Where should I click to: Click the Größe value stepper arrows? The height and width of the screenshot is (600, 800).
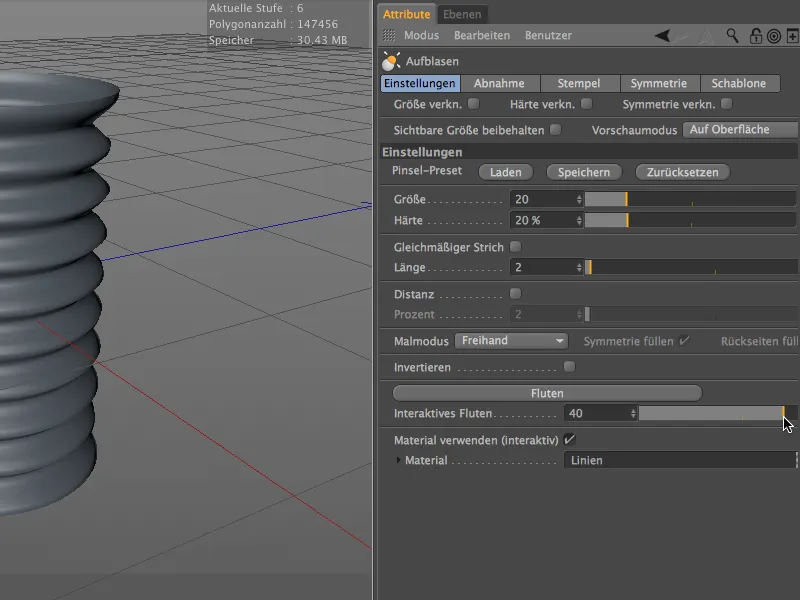tap(579, 199)
